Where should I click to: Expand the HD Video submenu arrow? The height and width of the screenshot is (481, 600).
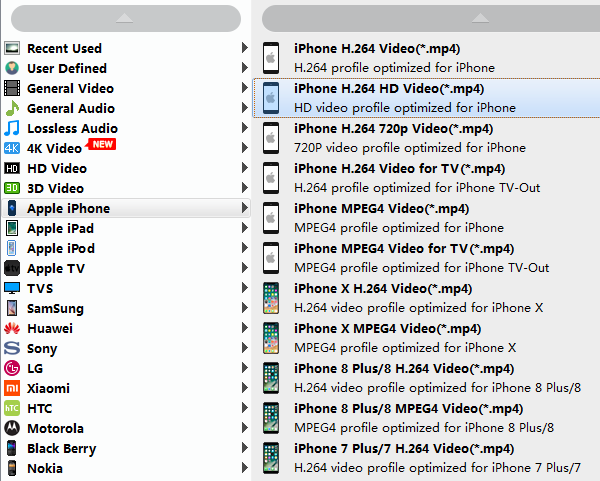245,168
